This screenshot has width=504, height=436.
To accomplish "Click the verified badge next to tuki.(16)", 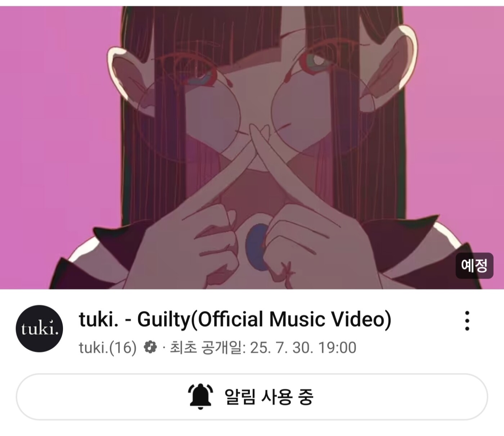I will 150,347.
